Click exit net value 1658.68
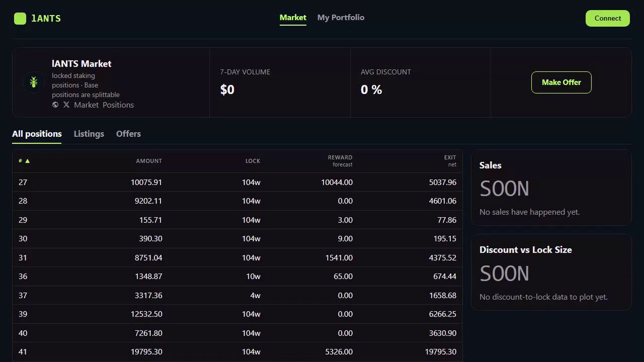The width and height of the screenshot is (644, 362). click(443, 295)
